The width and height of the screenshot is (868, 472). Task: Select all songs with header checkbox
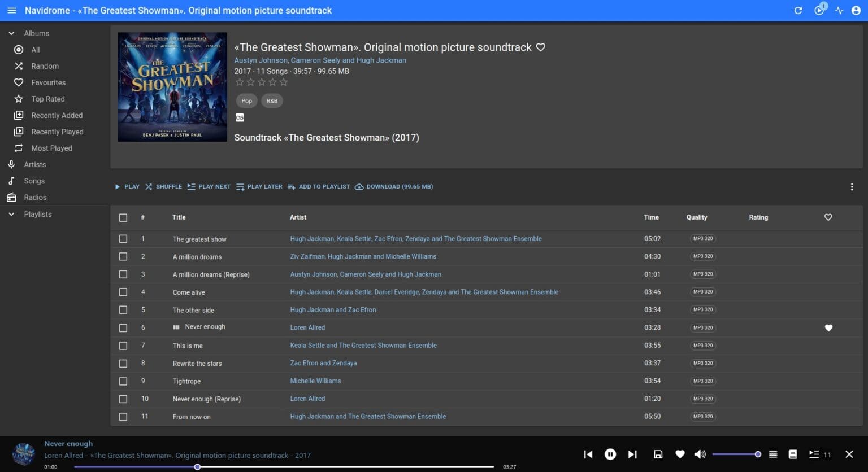(123, 217)
